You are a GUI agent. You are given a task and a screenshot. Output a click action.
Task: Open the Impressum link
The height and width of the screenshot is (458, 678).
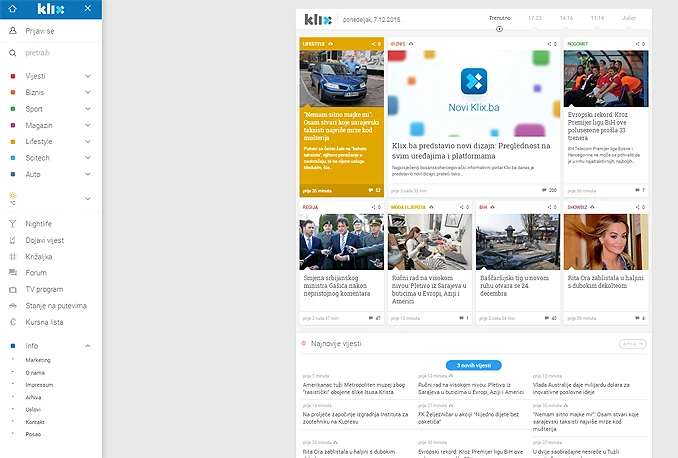click(39, 385)
